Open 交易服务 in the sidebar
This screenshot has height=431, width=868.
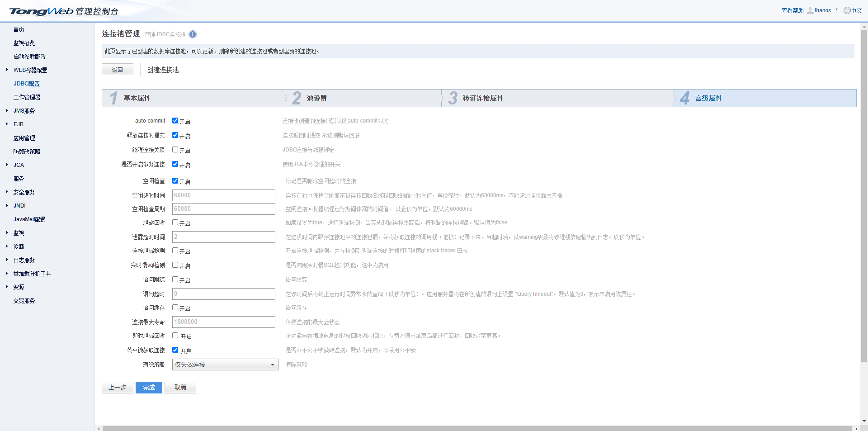point(24,301)
